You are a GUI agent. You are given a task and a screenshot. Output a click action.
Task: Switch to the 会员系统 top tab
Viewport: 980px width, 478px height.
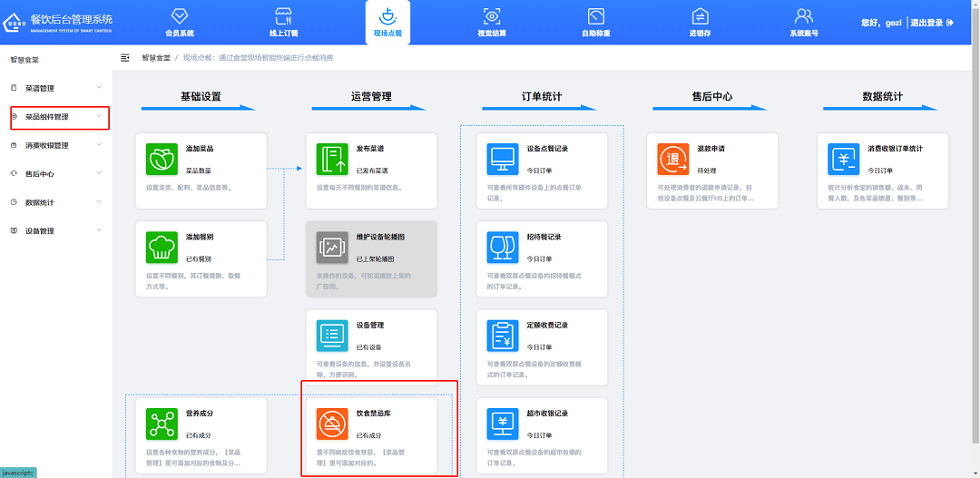180,23
